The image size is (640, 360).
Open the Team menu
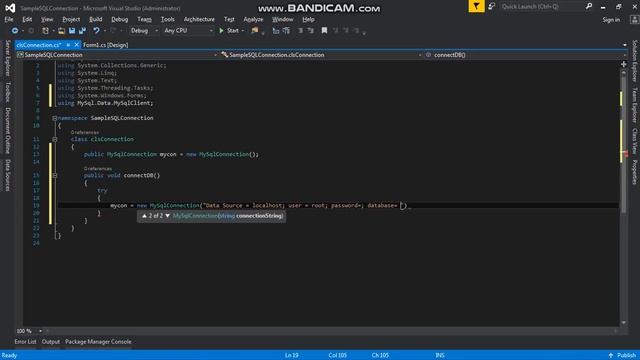(x=144, y=19)
